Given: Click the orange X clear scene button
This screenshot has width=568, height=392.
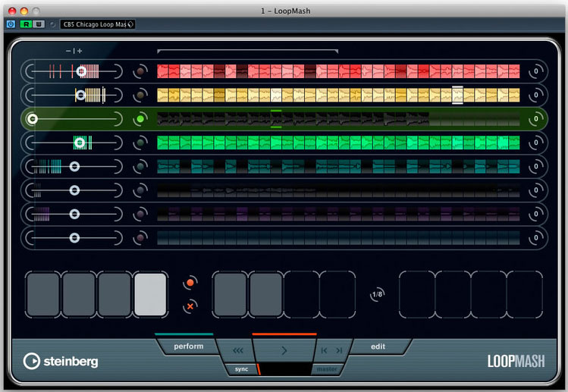Looking at the screenshot, I should tap(190, 306).
